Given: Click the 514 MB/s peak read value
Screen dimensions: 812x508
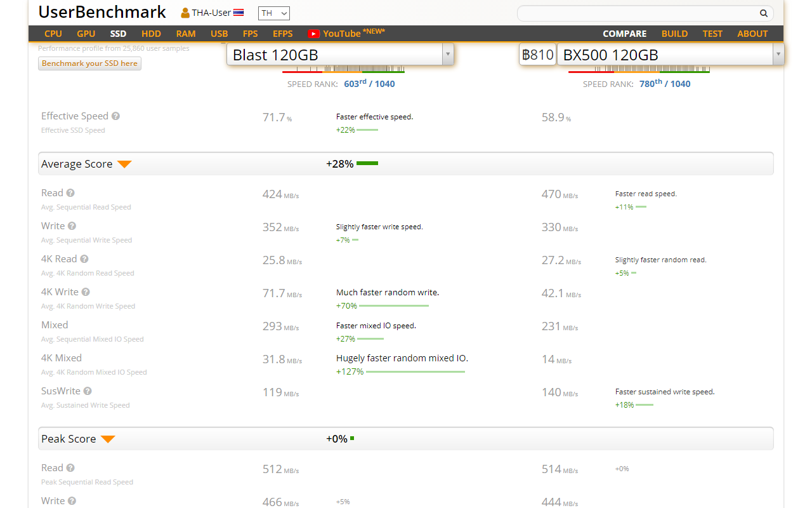Looking at the screenshot, I should coord(560,469).
